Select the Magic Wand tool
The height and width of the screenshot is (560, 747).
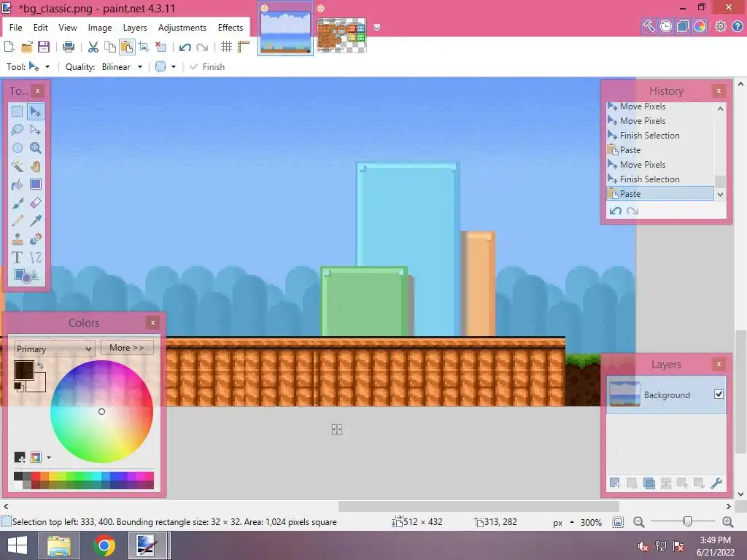tap(18, 166)
